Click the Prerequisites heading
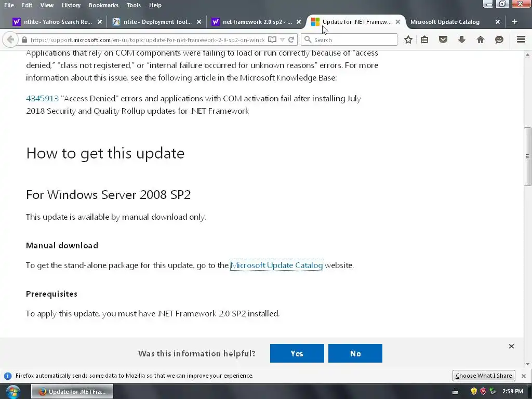 pyautogui.click(x=51, y=294)
